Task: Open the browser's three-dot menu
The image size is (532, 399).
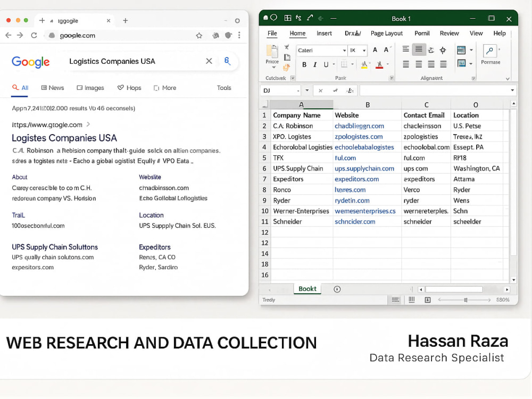Action: [239, 35]
